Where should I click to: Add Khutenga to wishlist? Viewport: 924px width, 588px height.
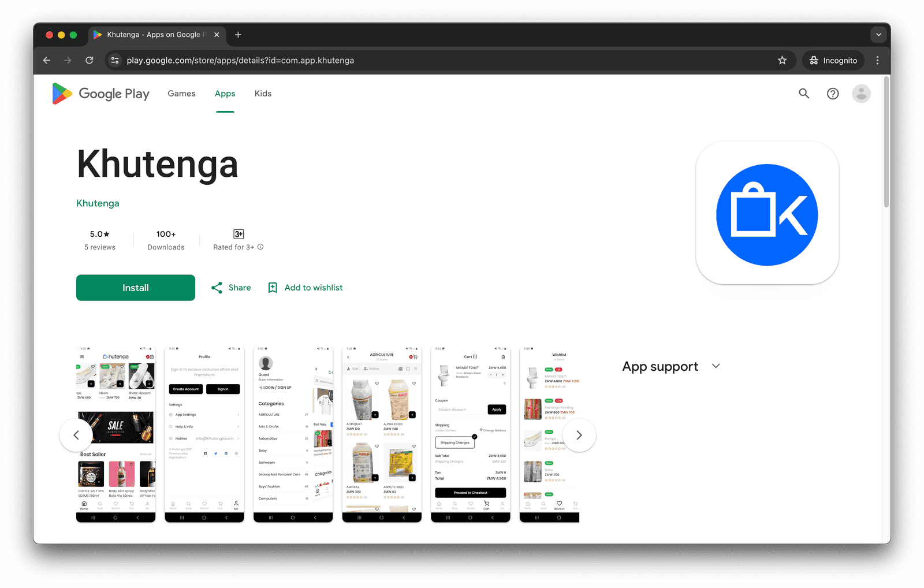point(304,287)
